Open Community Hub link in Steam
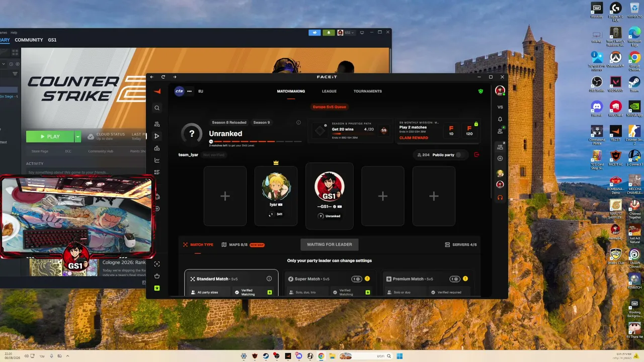 tap(101, 151)
